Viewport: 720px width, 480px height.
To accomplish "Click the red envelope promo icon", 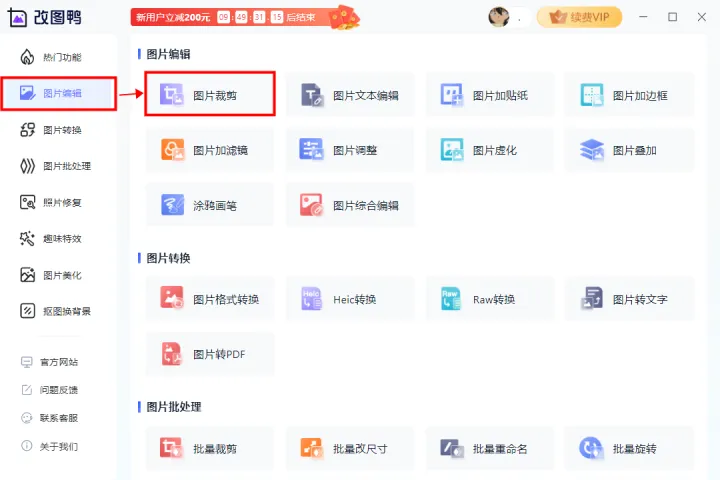I will 344,17.
